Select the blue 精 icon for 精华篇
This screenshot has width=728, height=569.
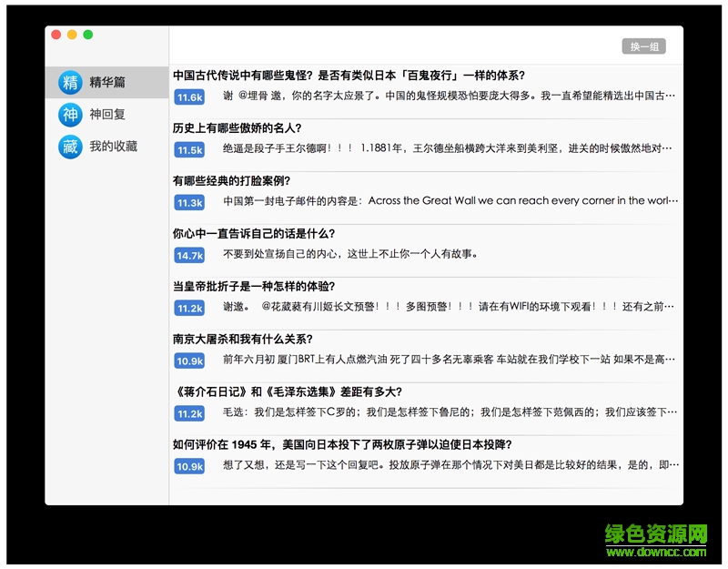click(x=69, y=82)
